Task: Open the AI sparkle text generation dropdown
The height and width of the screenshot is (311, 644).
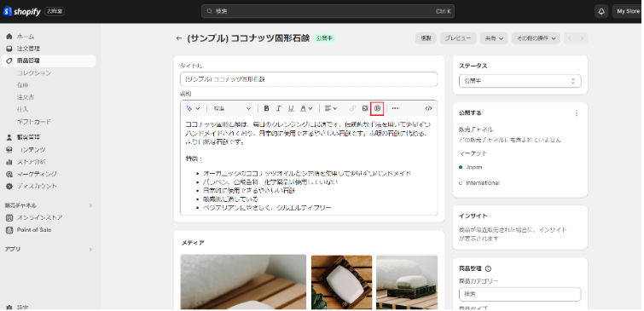Action: coord(193,108)
